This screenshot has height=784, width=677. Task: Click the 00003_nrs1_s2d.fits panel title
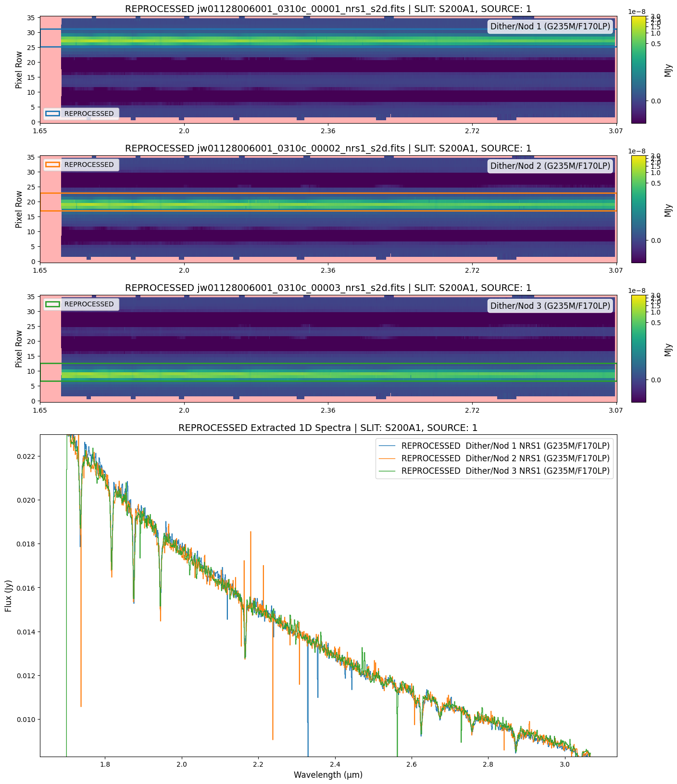[328, 288]
